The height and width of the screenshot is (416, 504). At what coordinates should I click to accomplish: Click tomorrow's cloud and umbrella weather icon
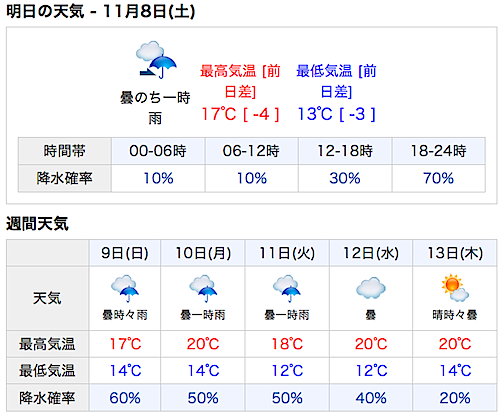click(x=156, y=60)
